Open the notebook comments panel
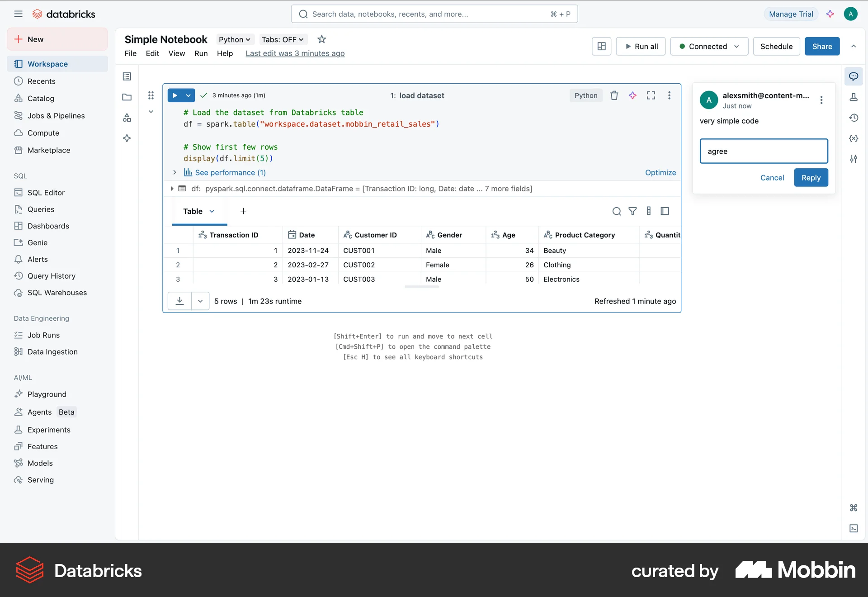 [x=854, y=76]
